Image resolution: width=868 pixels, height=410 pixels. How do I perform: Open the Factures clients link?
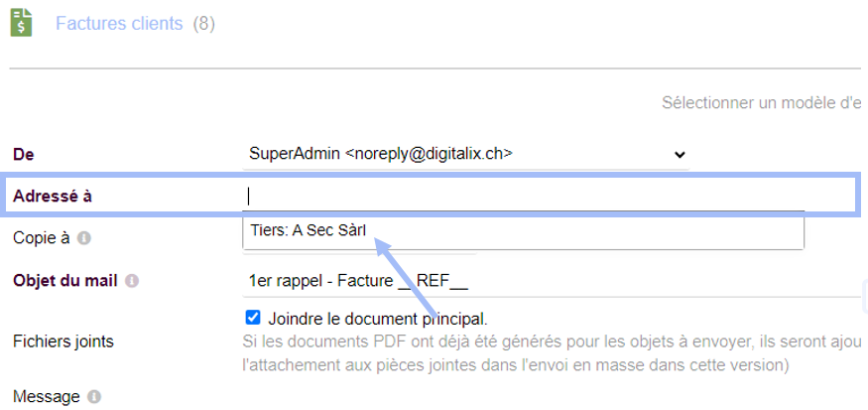(119, 24)
